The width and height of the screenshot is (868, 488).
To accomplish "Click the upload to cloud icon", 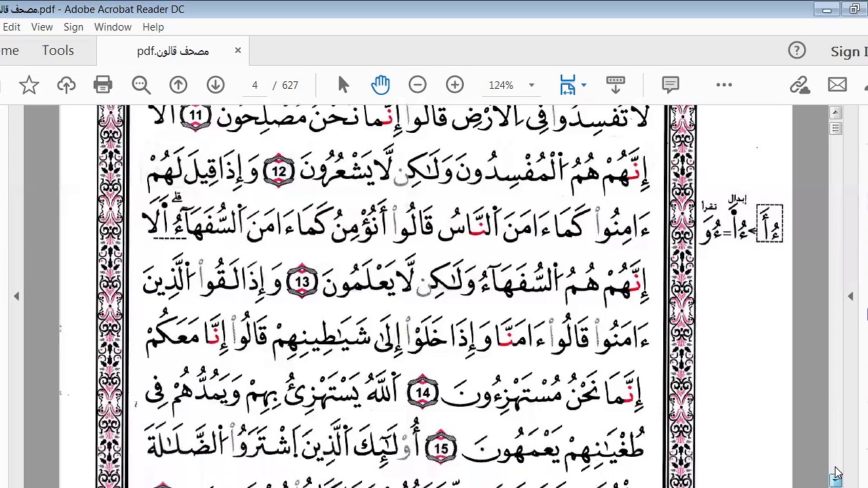I will click(x=66, y=85).
